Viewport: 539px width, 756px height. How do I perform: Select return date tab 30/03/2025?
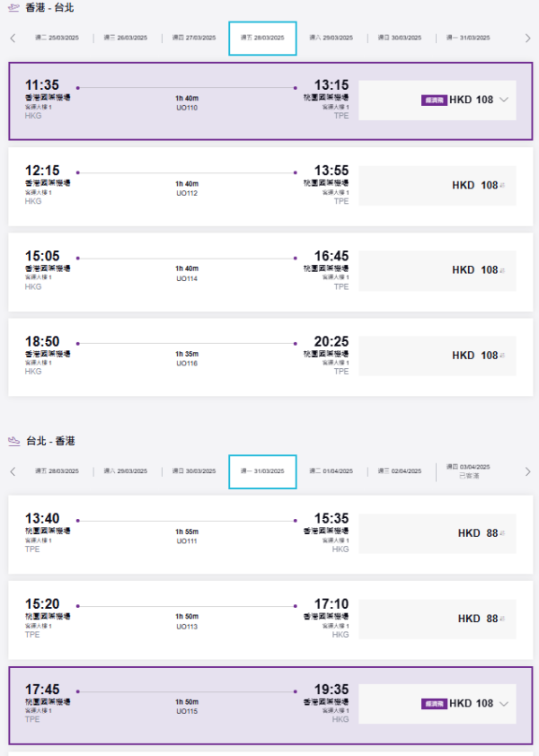pos(194,471)
